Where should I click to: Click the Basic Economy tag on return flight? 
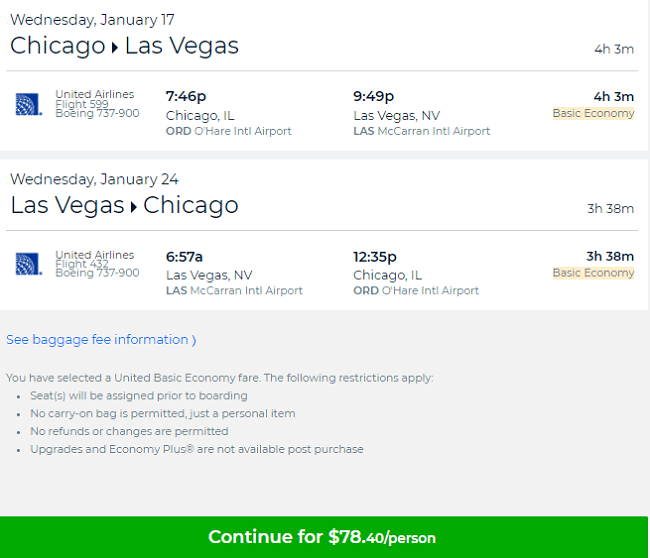click(593, 273)
